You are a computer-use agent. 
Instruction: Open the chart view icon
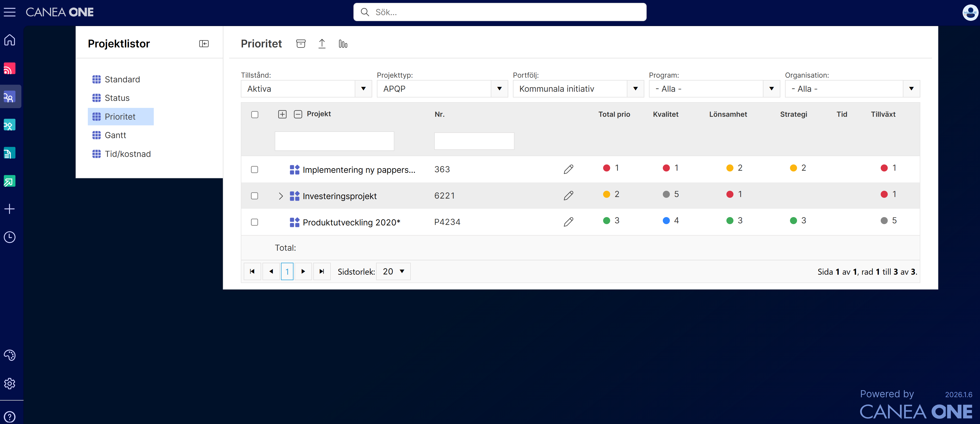tap(343, 44)
